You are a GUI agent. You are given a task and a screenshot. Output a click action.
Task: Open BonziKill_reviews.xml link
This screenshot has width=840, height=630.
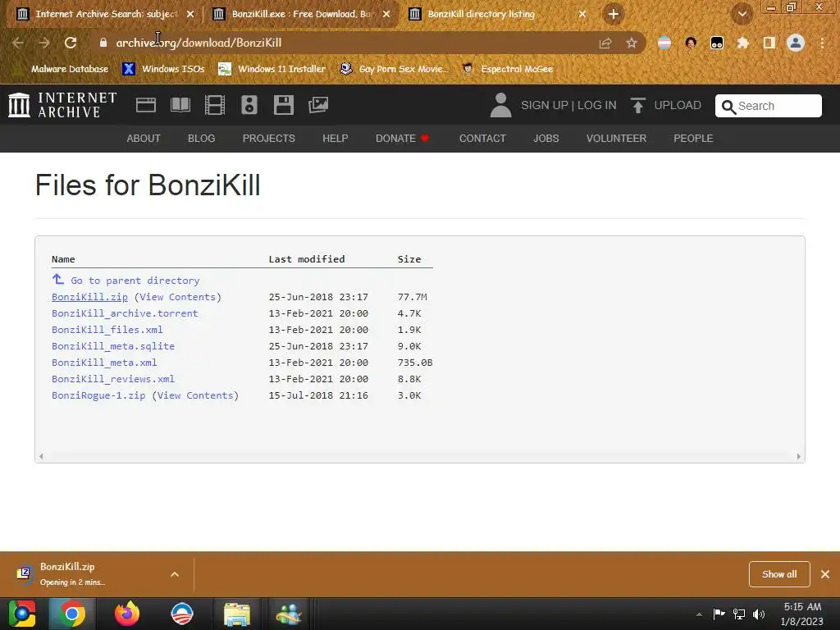coord(113,379)
